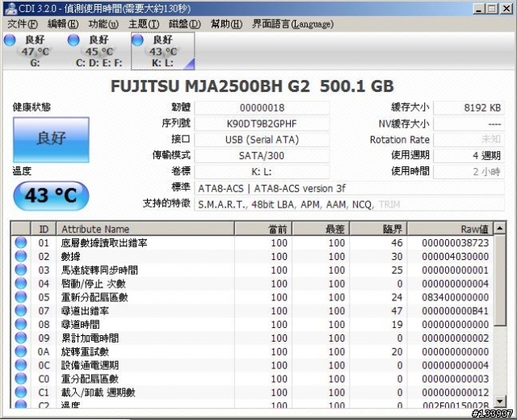Click the CDI application icon in title bar
The height and width of the screenshot is (420, 517).
[11, 8]
